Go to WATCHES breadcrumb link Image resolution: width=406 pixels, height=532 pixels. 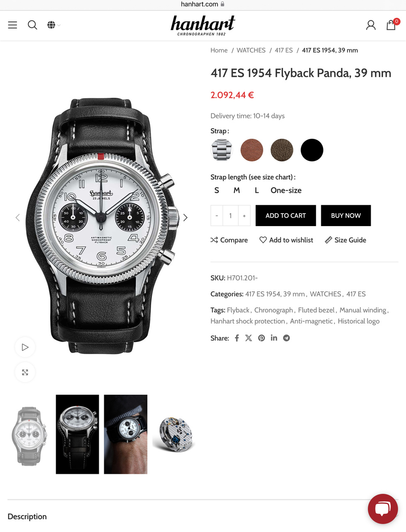251,50
